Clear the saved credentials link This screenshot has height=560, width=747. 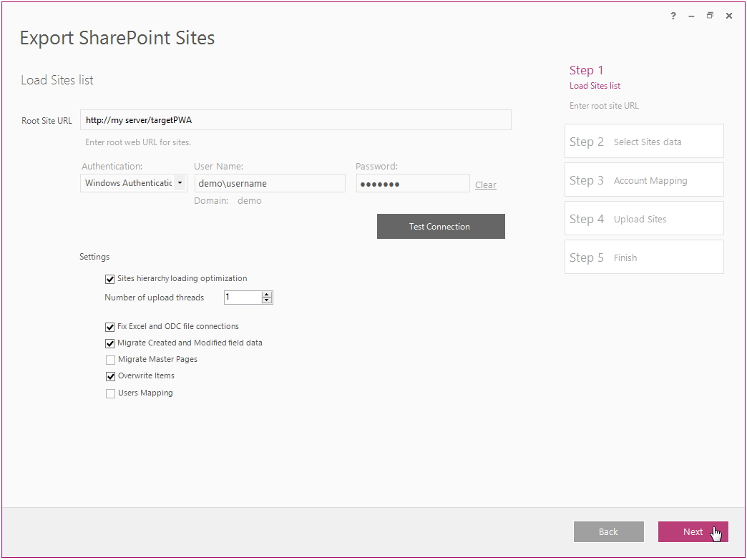click(x=485, y=185)
